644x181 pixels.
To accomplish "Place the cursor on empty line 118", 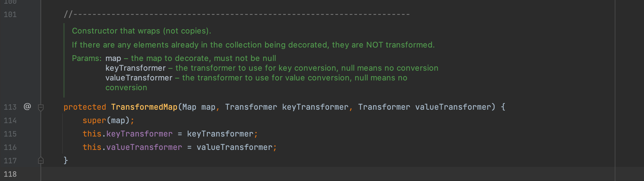I will [328, 174].
